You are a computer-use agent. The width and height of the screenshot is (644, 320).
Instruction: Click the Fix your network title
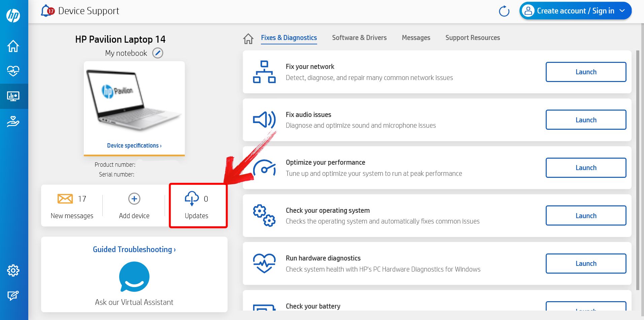[310, 67]
